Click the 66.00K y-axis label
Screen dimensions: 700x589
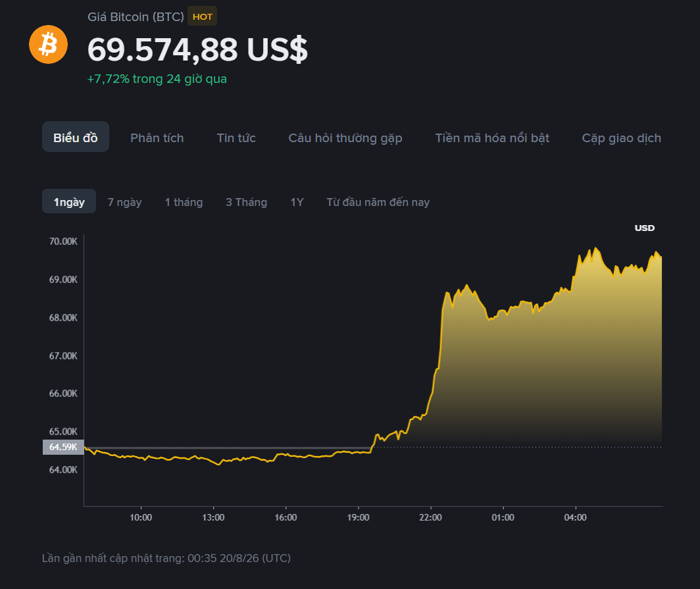point(63,394)
